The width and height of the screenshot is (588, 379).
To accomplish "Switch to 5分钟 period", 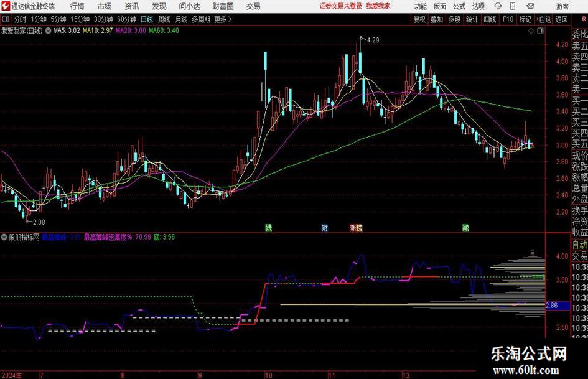I will (x=58, y=19).
